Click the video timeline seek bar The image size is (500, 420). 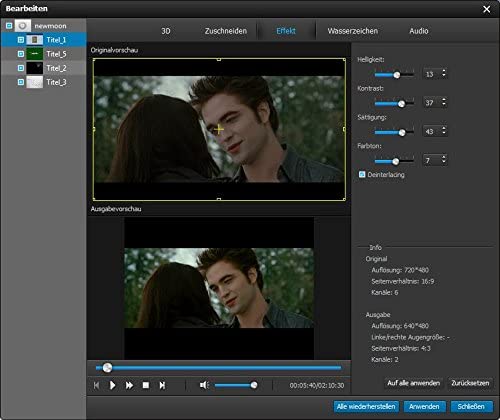click(218, 368)
